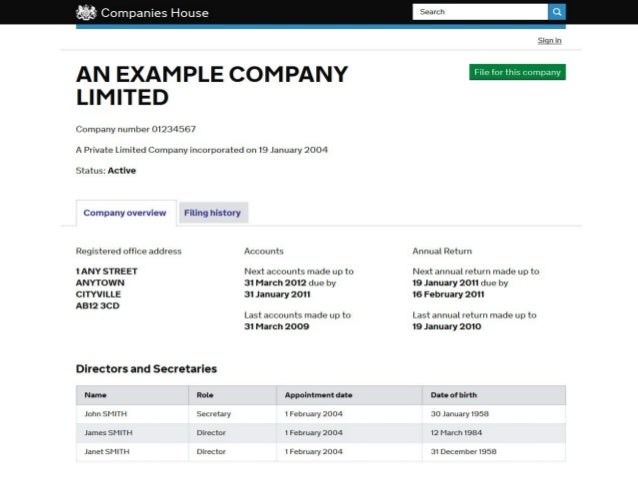
Task: Switch to Company overview tab
Action: click(125, 213)
